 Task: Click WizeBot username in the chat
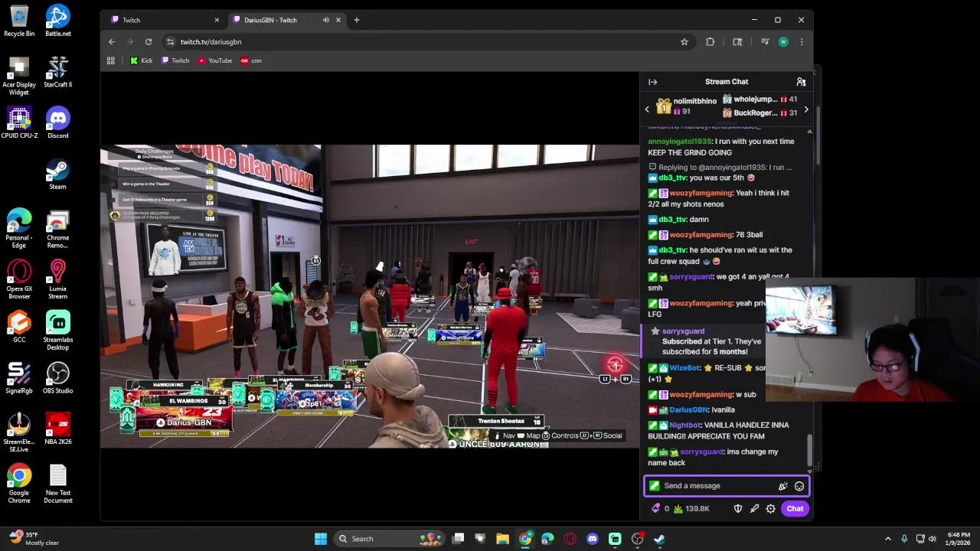[684, 368]
